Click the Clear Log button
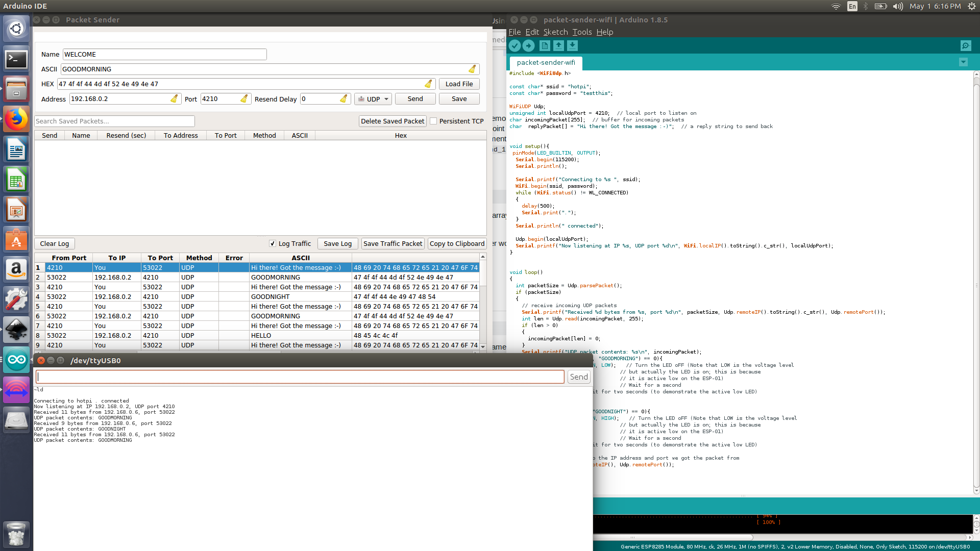 (x=55, y=243)
